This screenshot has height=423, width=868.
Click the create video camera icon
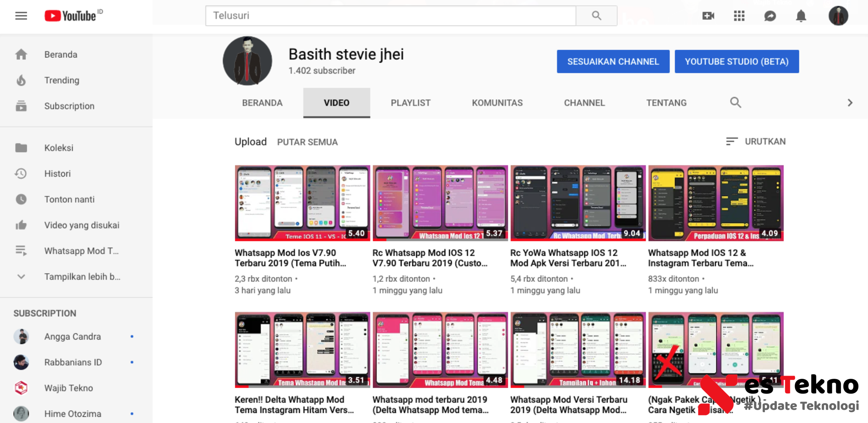(708, 16)
